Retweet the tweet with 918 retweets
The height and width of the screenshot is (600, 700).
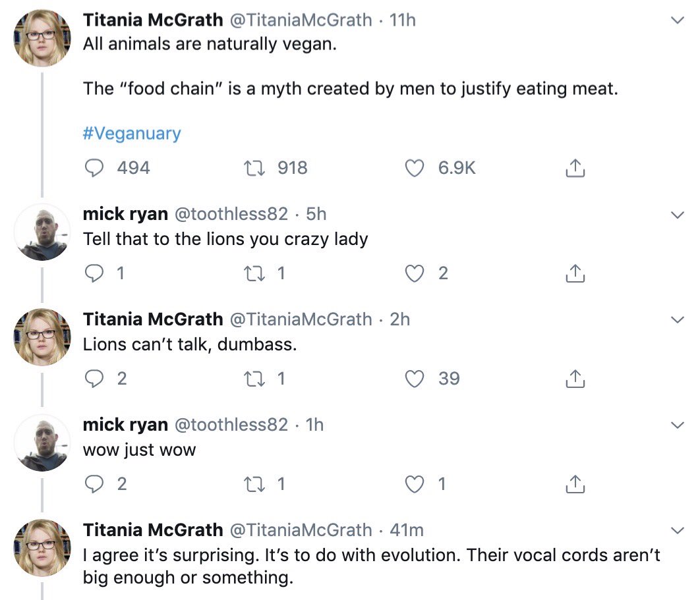pos(254,168)
